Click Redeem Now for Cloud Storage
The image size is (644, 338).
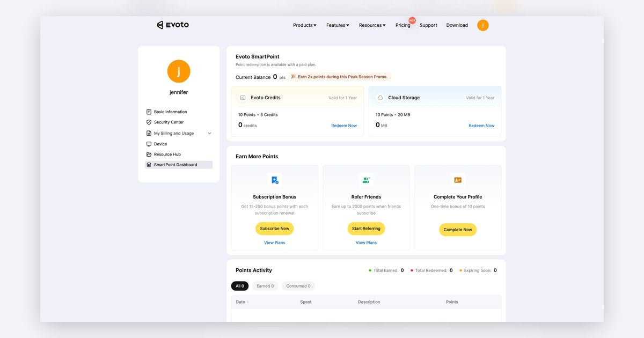481,126
